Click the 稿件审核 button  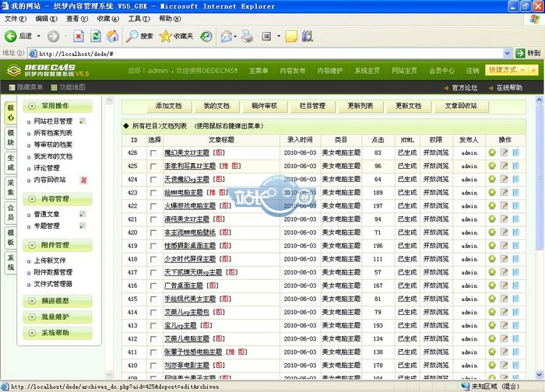point(264,106)
